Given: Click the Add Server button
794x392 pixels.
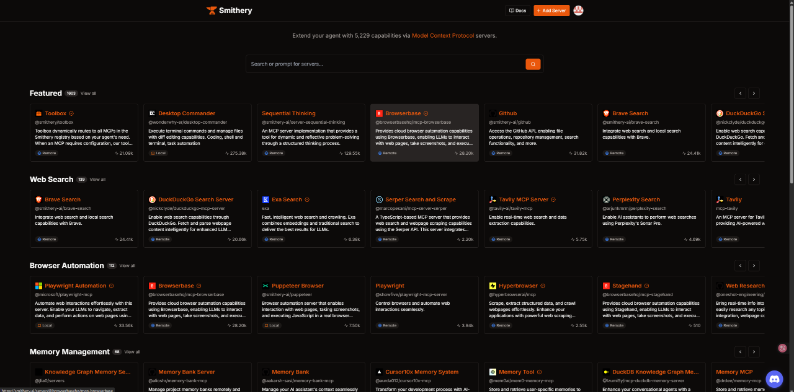Looking at the screenshot, I should click(551, 11).
